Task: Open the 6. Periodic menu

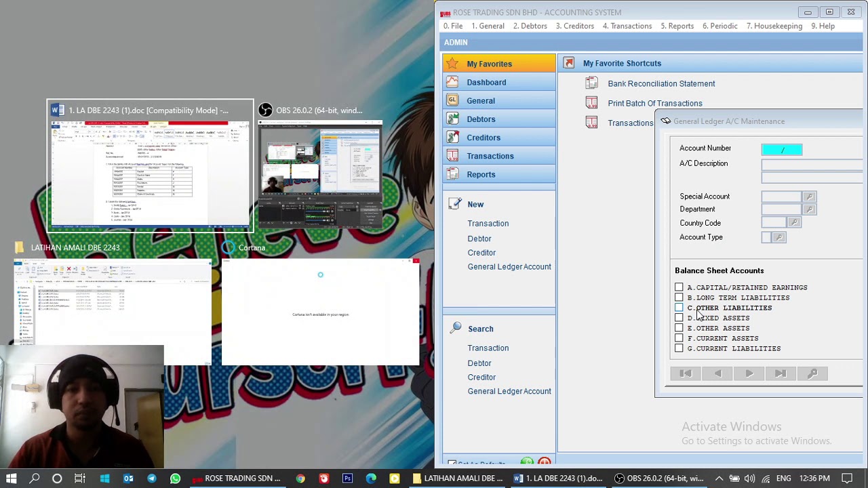Action: point(720,26)
